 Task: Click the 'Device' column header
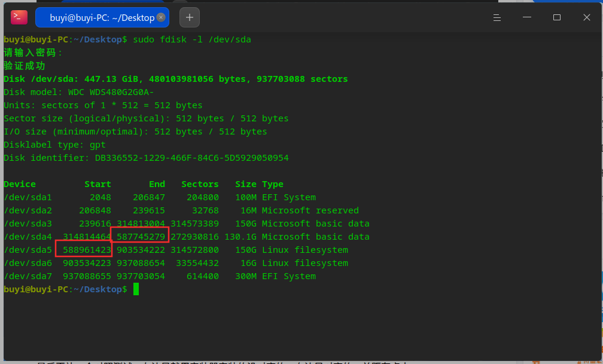tap(20, 185)
